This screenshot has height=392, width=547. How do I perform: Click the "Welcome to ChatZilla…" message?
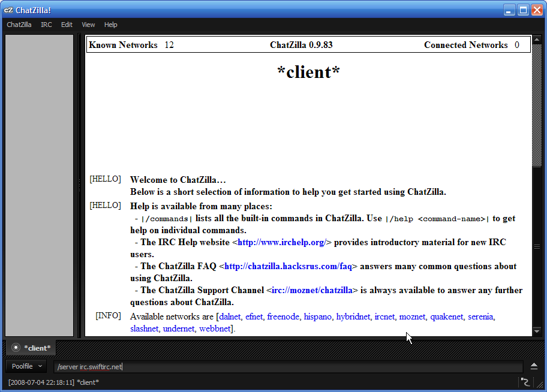pyautogui.click(x=178, y=180)
